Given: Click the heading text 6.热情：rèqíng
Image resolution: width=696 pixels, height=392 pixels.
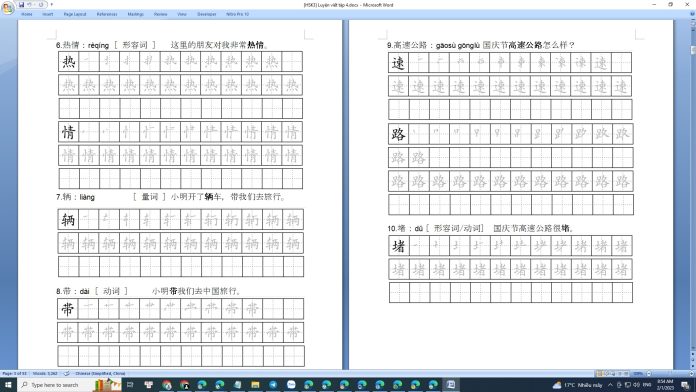Looking at the screenshot, I should tap(83, 45).
